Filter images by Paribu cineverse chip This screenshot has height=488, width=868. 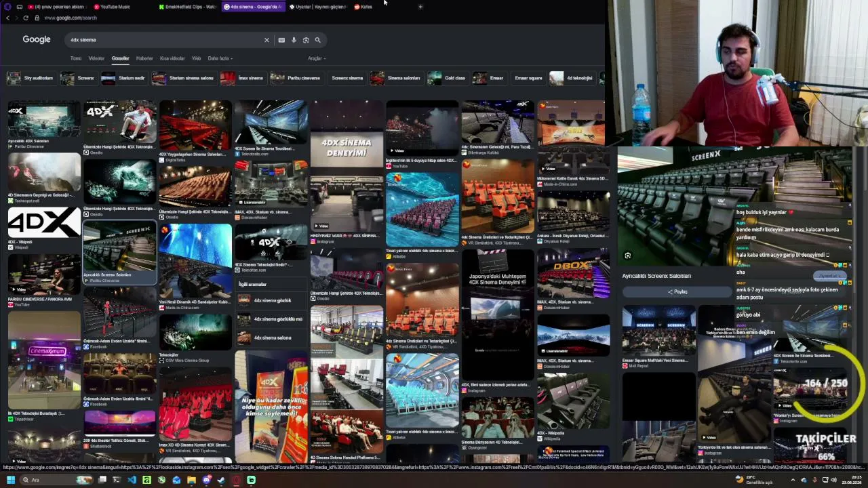coord(296,78)
